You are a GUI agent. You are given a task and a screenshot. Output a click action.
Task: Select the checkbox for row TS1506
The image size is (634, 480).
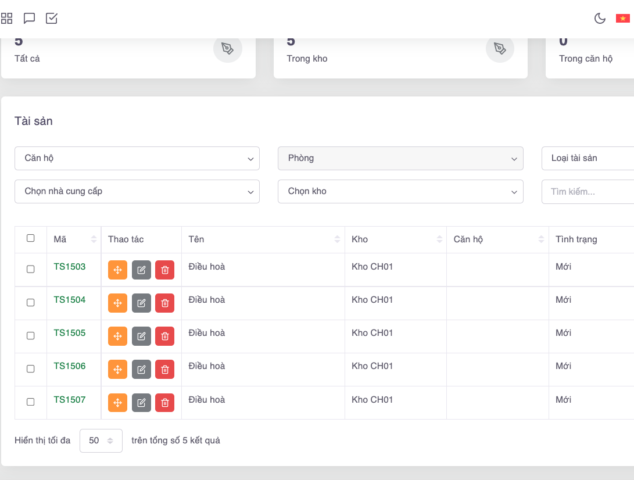30,368
